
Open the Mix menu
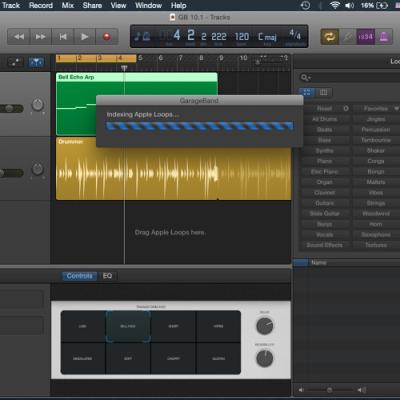(68, 5)
